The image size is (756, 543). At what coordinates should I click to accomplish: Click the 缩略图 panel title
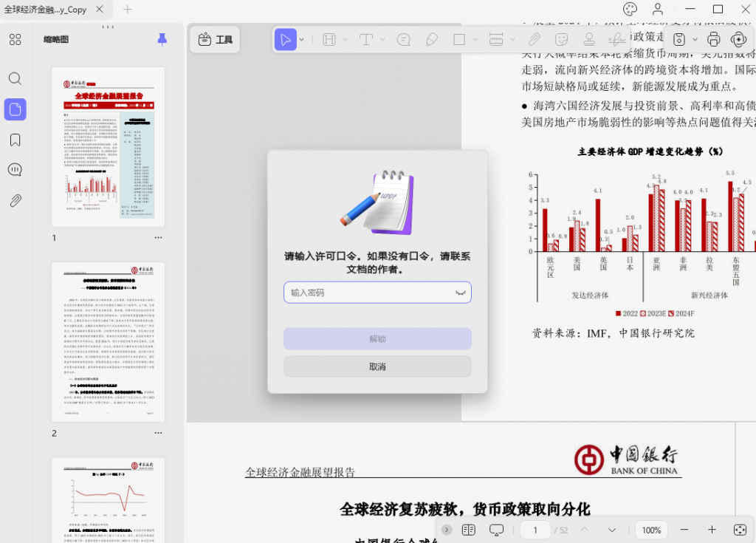56,40
